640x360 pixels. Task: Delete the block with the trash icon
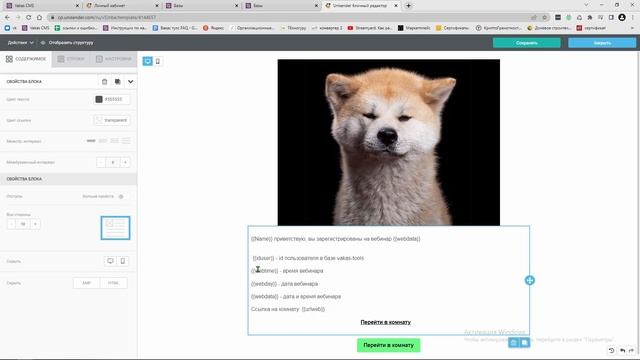104,82
